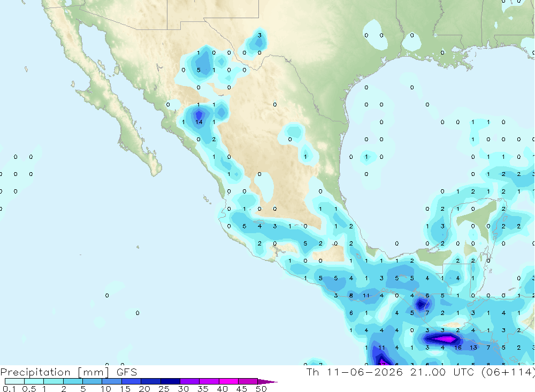The height and width of the screenshot is (392, 535).
Task: Select the "GFS" model label
Action: [x=127, y=372]
